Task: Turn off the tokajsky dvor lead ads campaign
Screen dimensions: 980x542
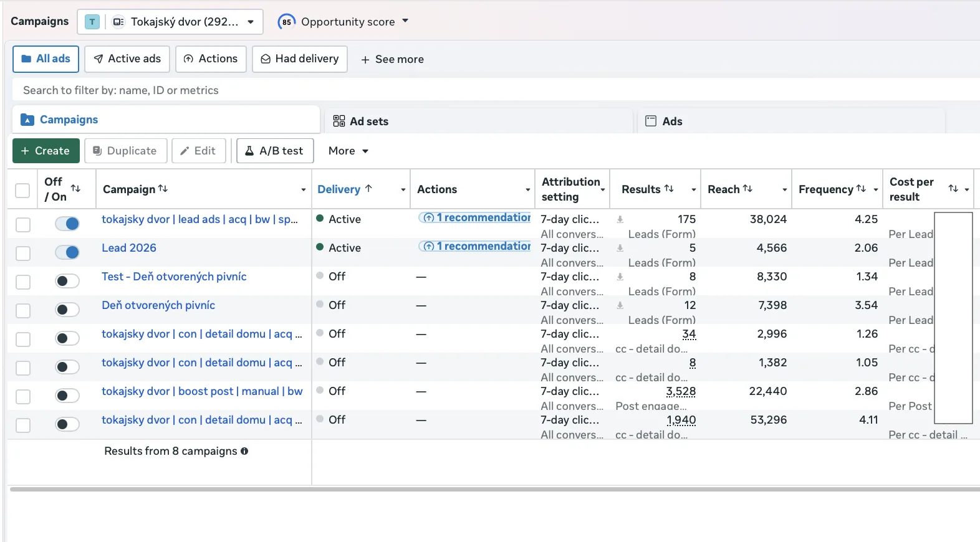Action: [67, 224]
